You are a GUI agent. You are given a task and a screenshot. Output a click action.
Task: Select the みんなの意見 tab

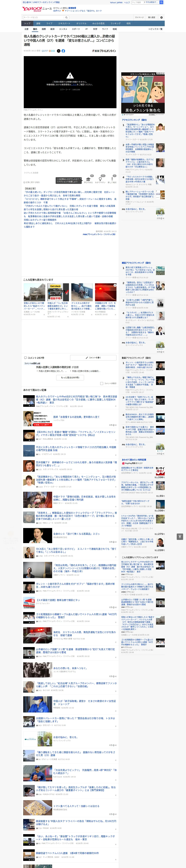[98, 24]
